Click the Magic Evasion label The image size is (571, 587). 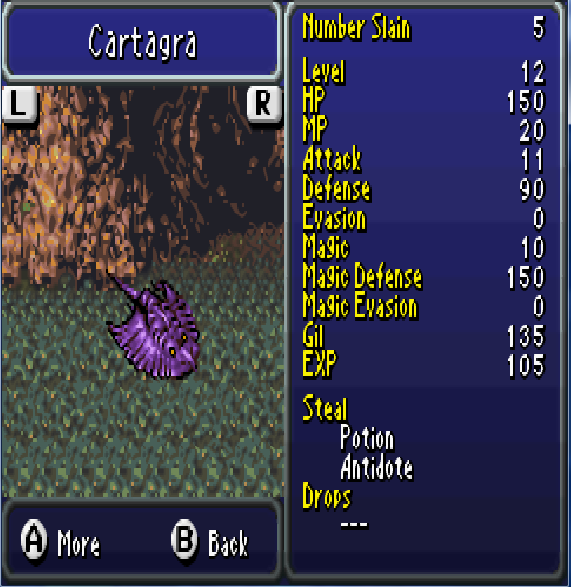[360, 305]
